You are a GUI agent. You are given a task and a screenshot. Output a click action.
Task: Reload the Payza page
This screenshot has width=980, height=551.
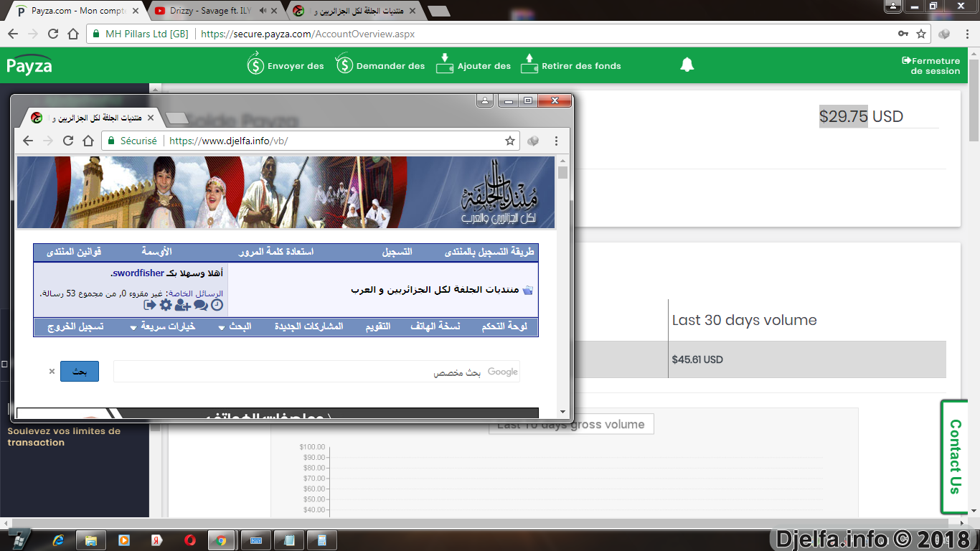[x=52, y=34]
